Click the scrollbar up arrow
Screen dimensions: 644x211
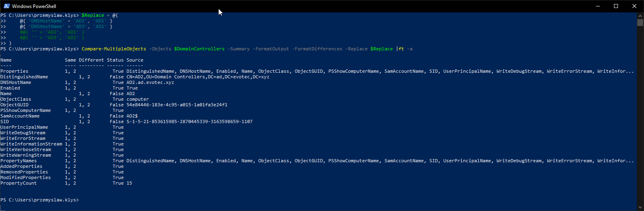coord(640,16)
